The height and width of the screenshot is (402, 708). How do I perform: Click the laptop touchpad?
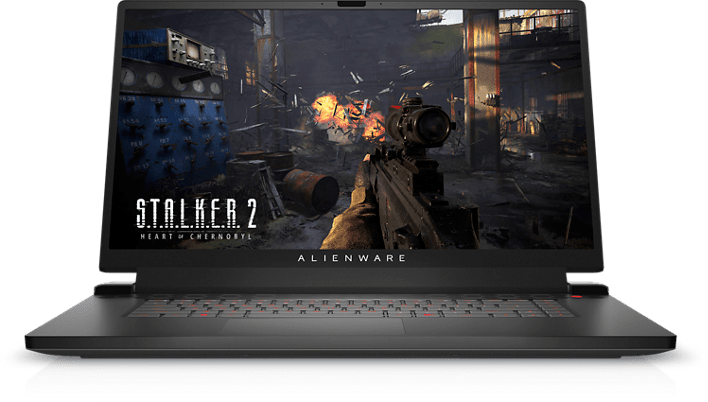pos(312,326)
